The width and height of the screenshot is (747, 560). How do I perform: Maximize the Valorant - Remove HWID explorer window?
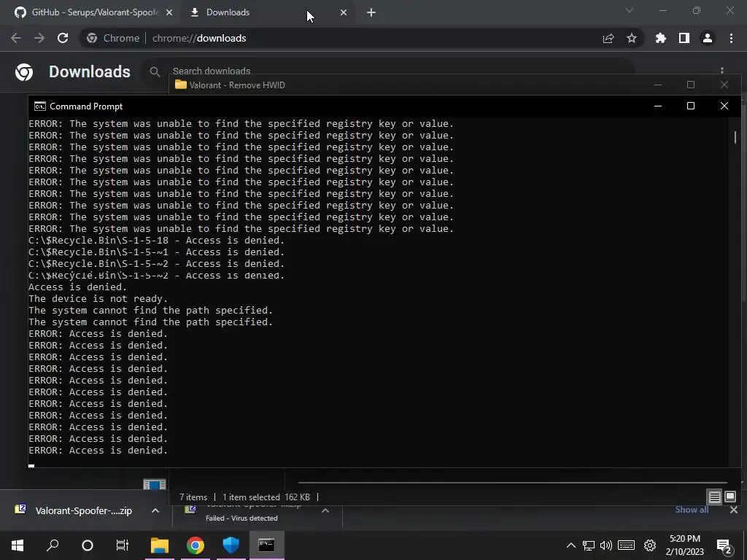pyautogui.click(x=690, y=85)
